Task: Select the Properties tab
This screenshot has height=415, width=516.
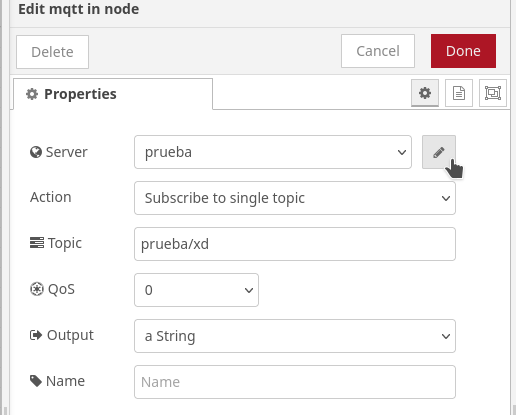Action: pos(113,94)
